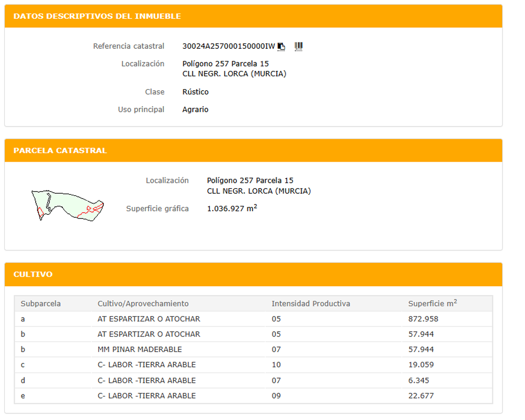Copy the cadastral reference to clipboard

pyautogui.click(x=281, y=46)
